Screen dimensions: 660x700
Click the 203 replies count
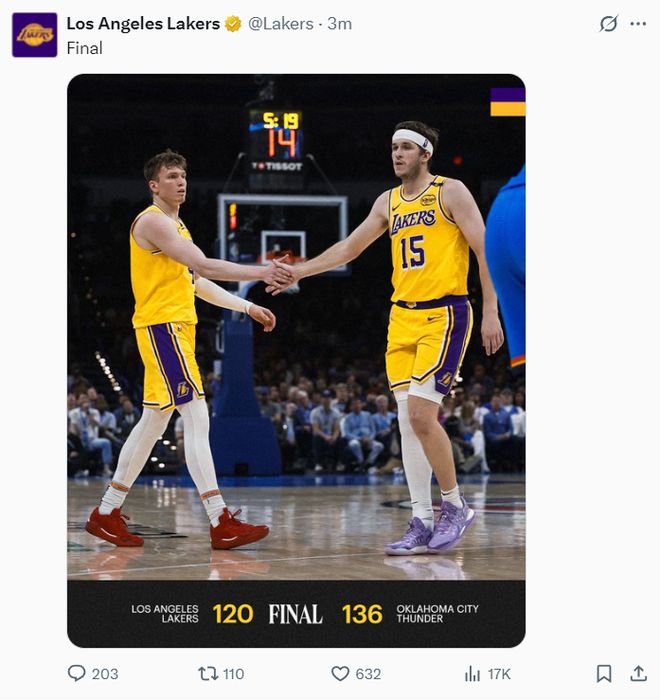coord(105,674)
